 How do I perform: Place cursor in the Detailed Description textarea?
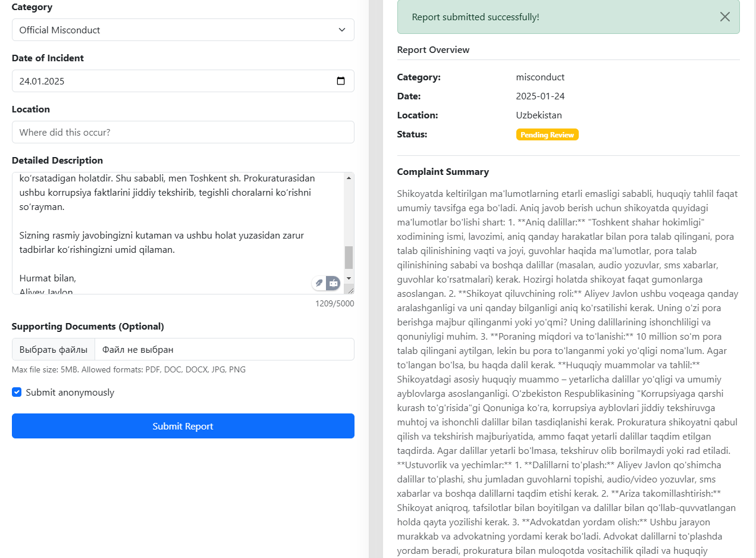coord(172,232)
